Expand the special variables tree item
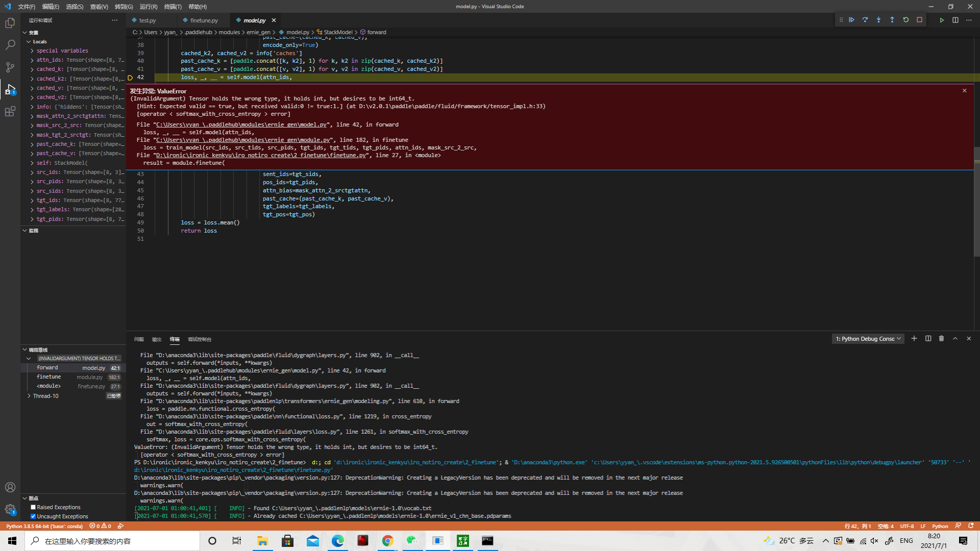 32,51
